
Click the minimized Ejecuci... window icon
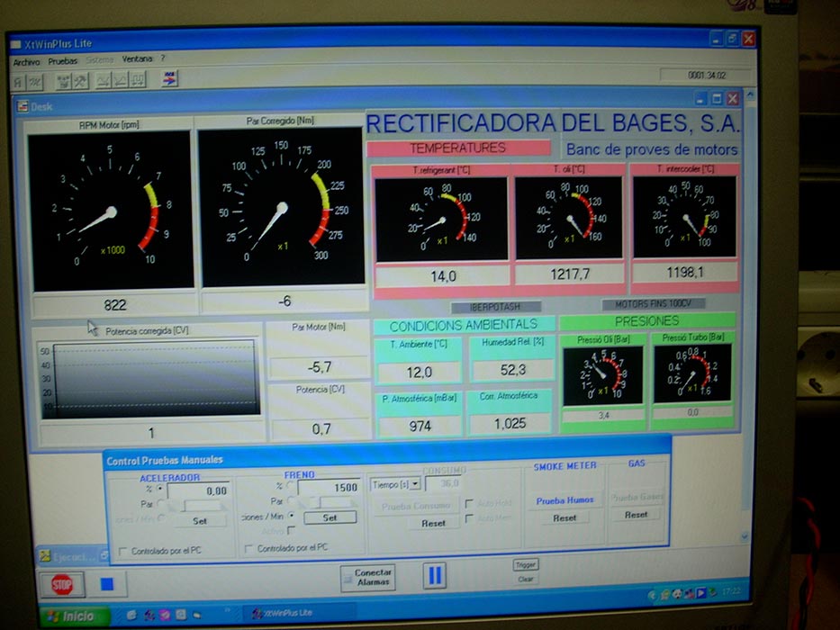[x=46, y=556]
